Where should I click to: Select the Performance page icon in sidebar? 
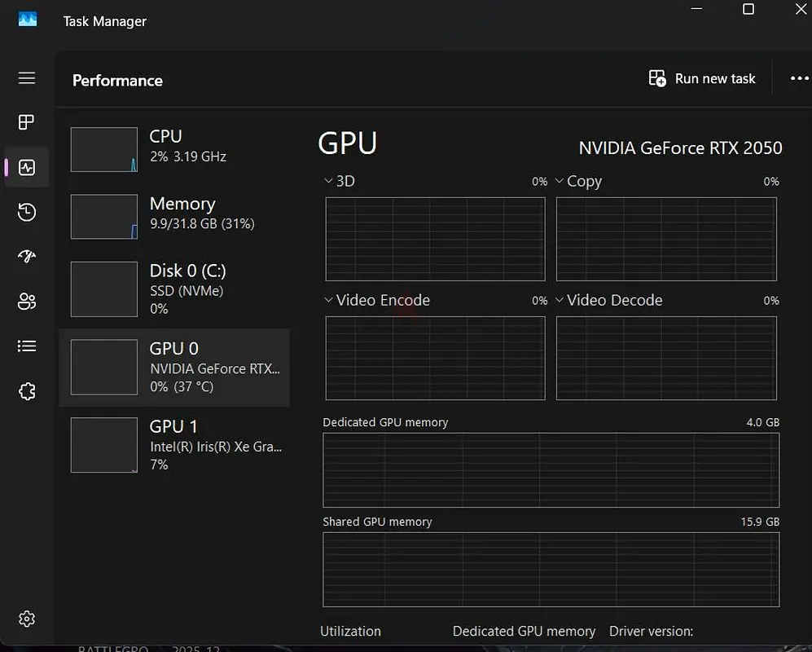pyautogui.click(x=27, y=168)
